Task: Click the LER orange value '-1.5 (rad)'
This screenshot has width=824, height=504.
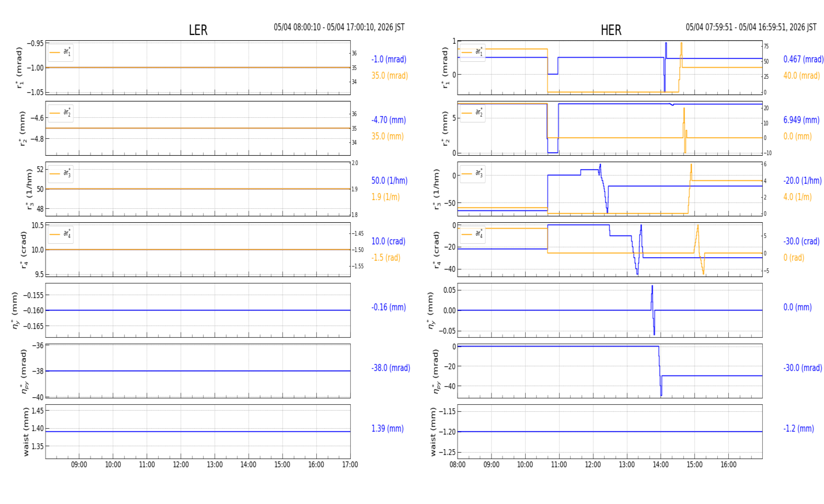Action: pos(386,258)
